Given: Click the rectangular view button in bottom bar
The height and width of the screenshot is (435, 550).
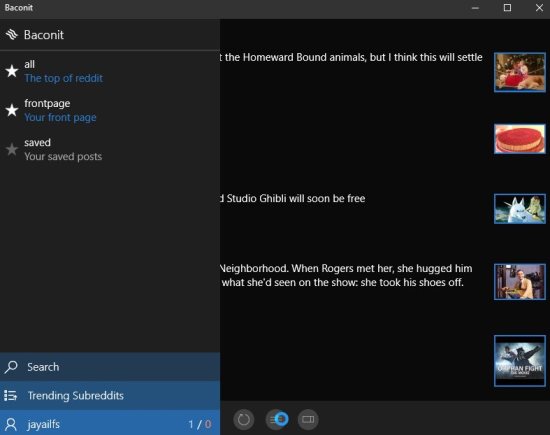Looking at the screenshot, I should [x=308, y=419].
